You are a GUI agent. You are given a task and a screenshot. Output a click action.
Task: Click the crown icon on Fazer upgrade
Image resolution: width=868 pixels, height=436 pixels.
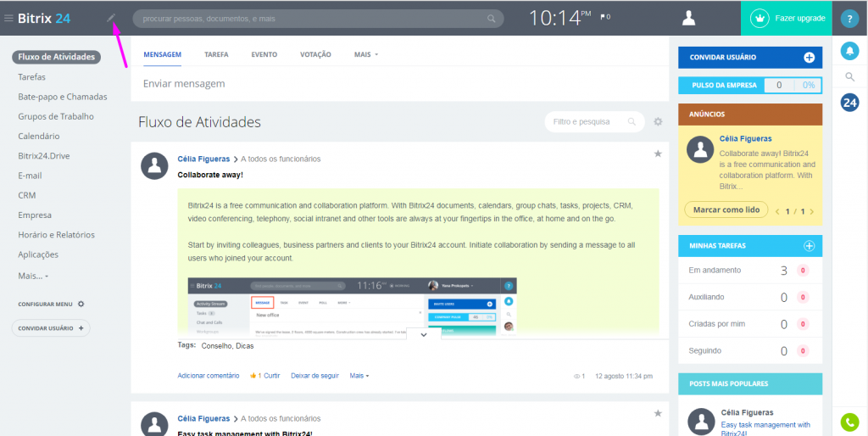(x=759, y=19)
